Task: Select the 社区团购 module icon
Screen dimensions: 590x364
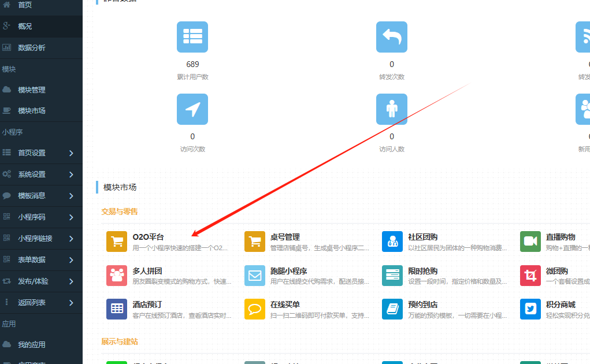Action: pos(392,242)
